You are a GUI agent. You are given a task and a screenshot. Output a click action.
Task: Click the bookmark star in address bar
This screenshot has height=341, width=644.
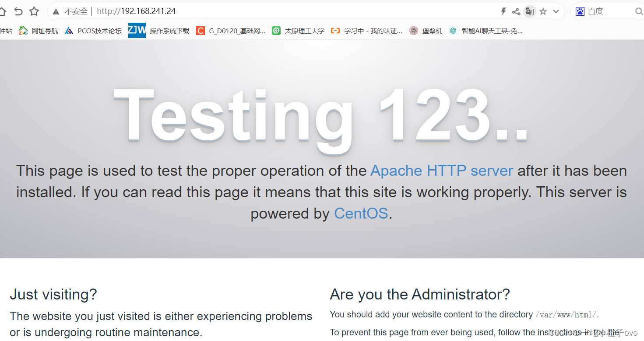[543, 11]
